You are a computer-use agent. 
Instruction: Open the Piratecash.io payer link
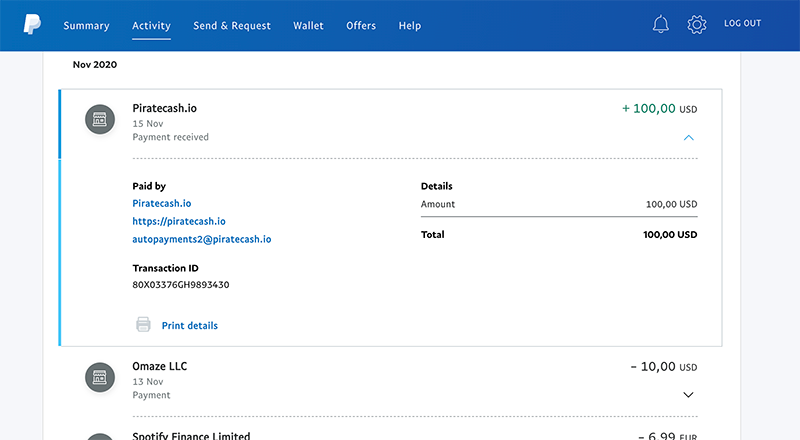coord(162,203)
